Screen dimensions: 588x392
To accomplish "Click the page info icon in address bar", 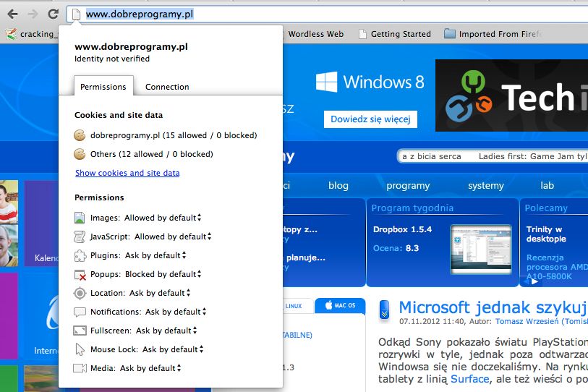I will point(76,14).
